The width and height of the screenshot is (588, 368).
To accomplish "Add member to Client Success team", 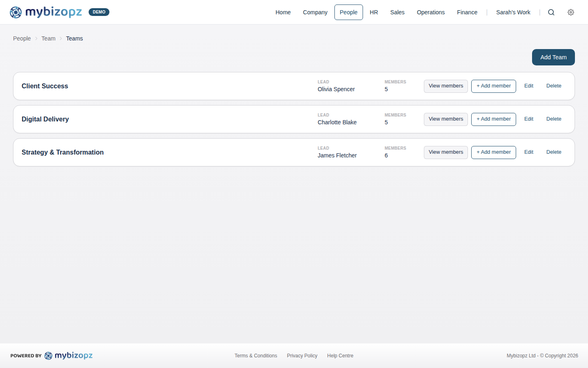I will click(x=493, y=86).
